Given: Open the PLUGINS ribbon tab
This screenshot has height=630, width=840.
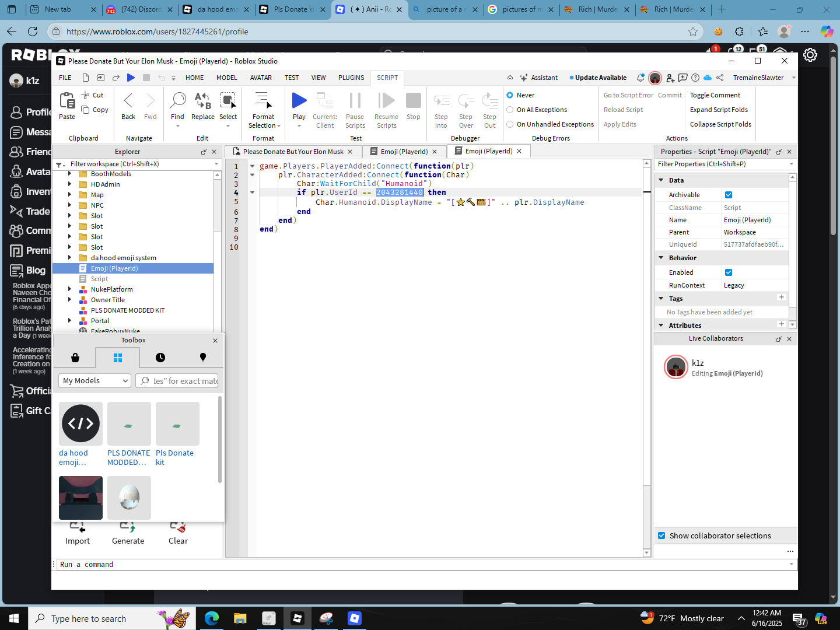Looking at the screenshot, I should pyautogui.click(x=351, y=78).
